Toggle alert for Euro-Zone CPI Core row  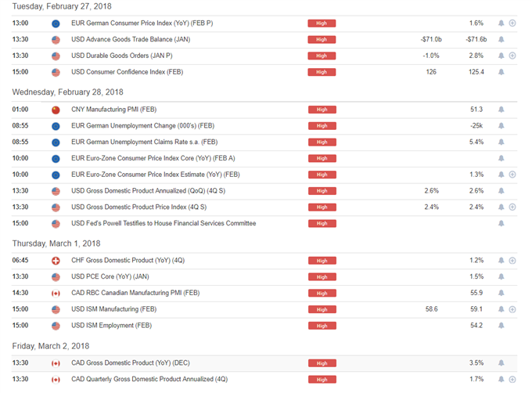(501, 158)
